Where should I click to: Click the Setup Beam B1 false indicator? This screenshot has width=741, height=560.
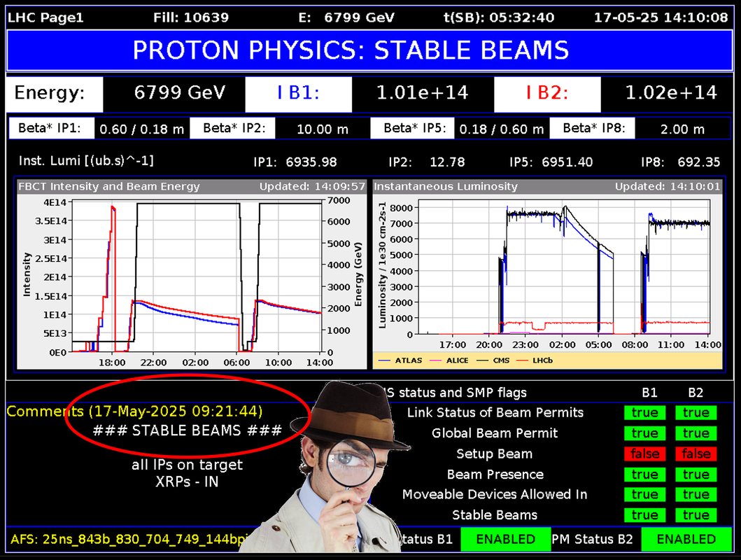644,454
